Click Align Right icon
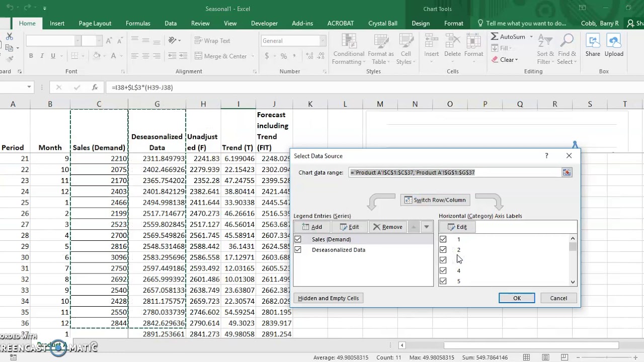The height and width of the screenshot is (362, 644). pyautogui.click(x=156, y=56)
